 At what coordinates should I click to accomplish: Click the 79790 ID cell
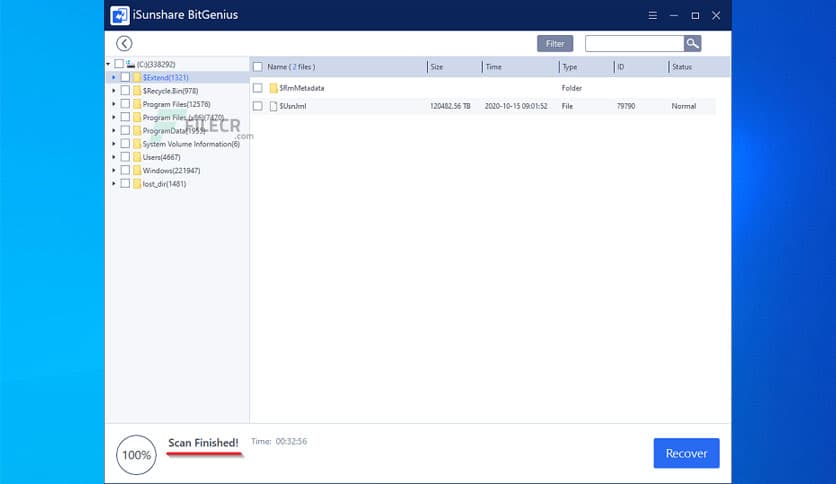pyautogui.click(x=625, y=106)
